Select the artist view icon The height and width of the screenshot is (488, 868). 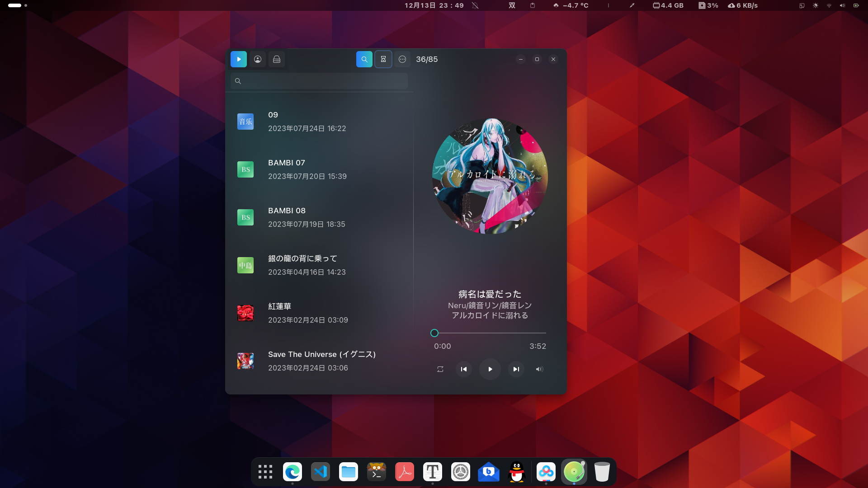(x=257, y=59)
